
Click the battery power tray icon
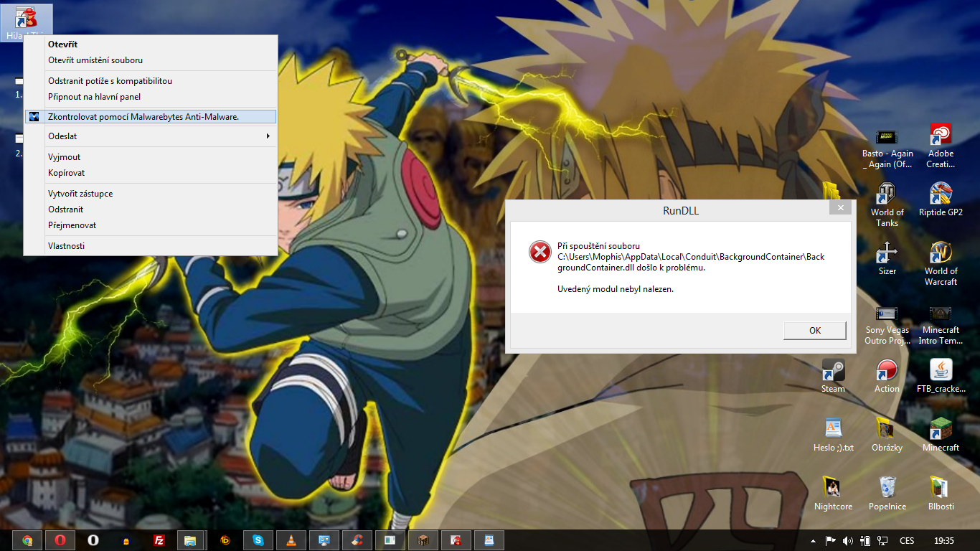click(x=865, y=541)
